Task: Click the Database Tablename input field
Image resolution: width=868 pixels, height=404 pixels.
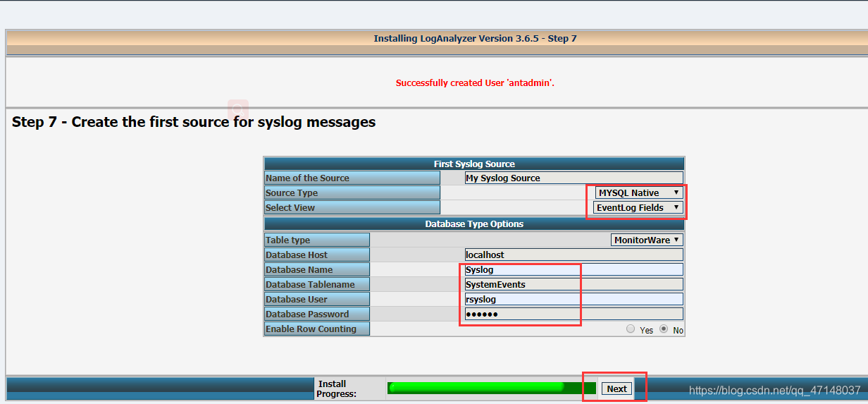Action: 573,284
